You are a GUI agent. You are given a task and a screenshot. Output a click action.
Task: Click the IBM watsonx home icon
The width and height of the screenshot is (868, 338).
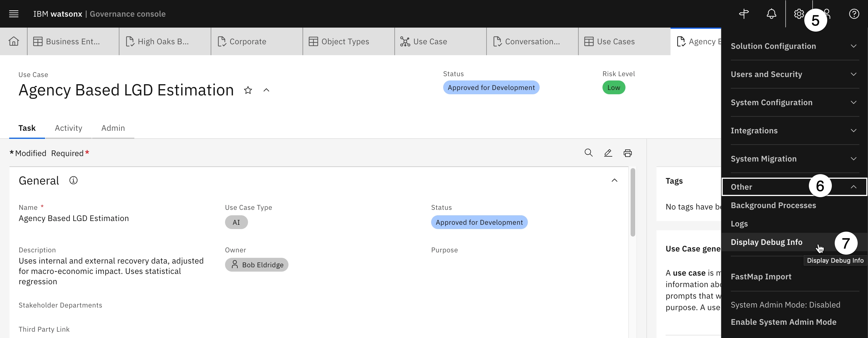13,41
